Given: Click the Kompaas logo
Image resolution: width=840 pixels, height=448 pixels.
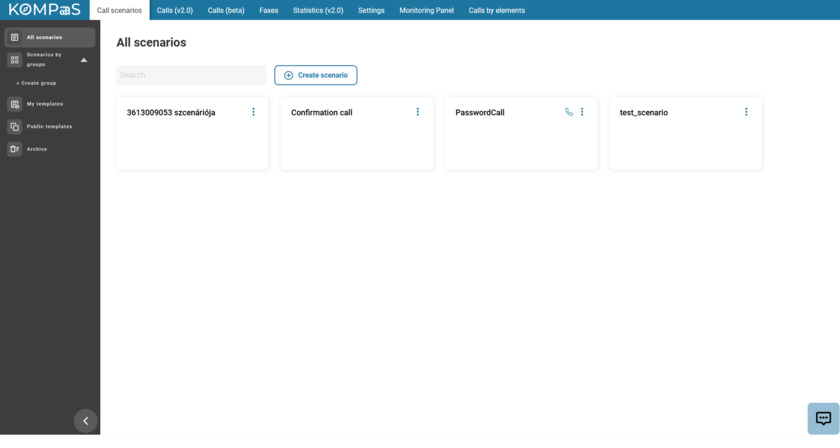Looking at the screenshot, I should tap(44, 10).
